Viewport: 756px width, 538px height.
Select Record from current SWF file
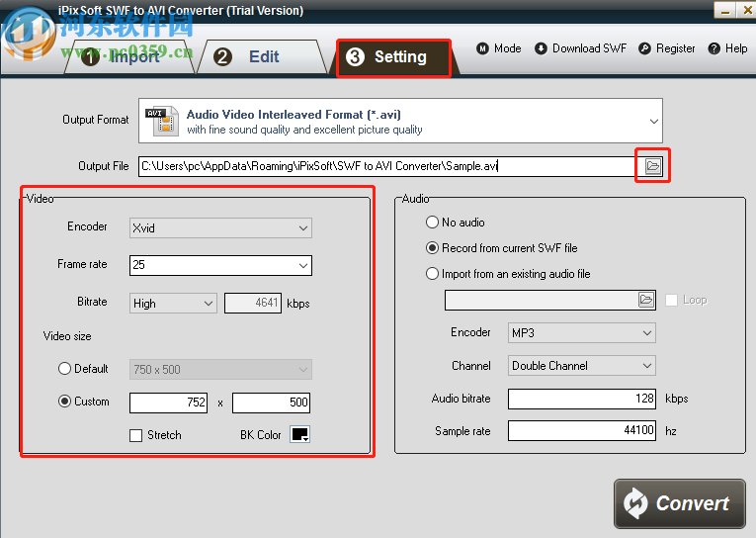tap(433, 248)
